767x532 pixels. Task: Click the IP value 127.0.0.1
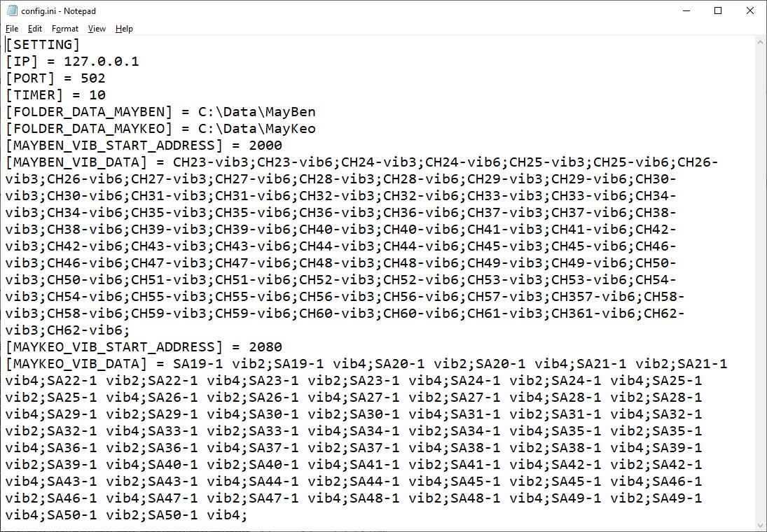point(101,62)
